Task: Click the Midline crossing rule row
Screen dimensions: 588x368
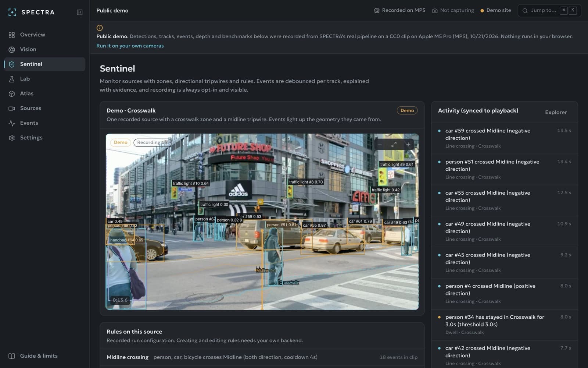Action: coord(262,357)
